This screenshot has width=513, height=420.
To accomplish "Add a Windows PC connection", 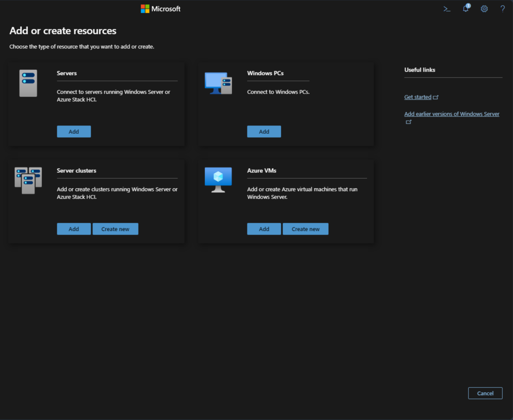I will [264, 131].
